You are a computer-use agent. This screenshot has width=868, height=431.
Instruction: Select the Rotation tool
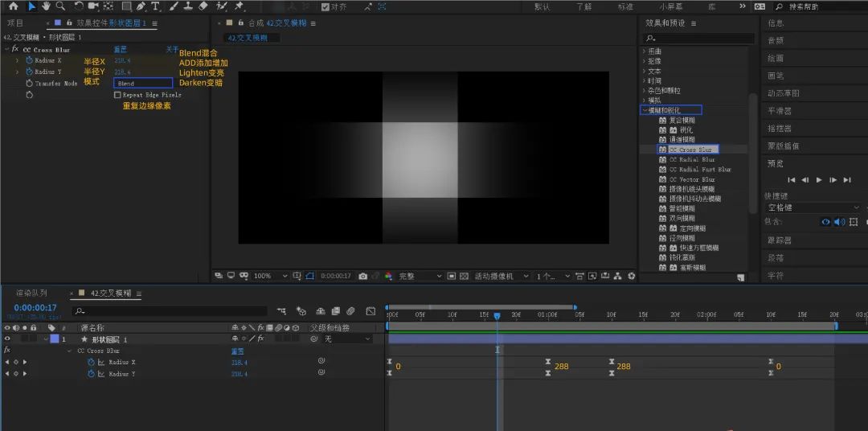pos(79,6)
